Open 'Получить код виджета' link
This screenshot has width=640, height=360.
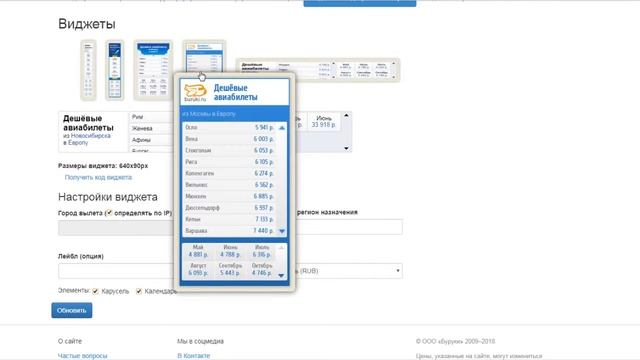pos(98,177)
